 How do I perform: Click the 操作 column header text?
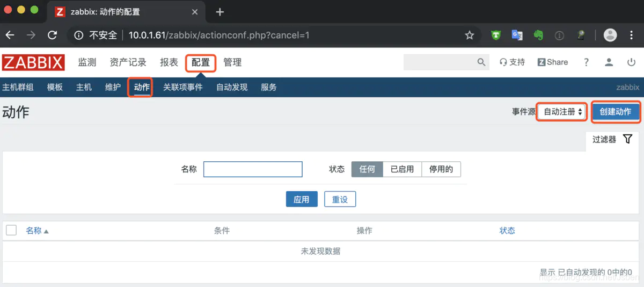(364, 231)
